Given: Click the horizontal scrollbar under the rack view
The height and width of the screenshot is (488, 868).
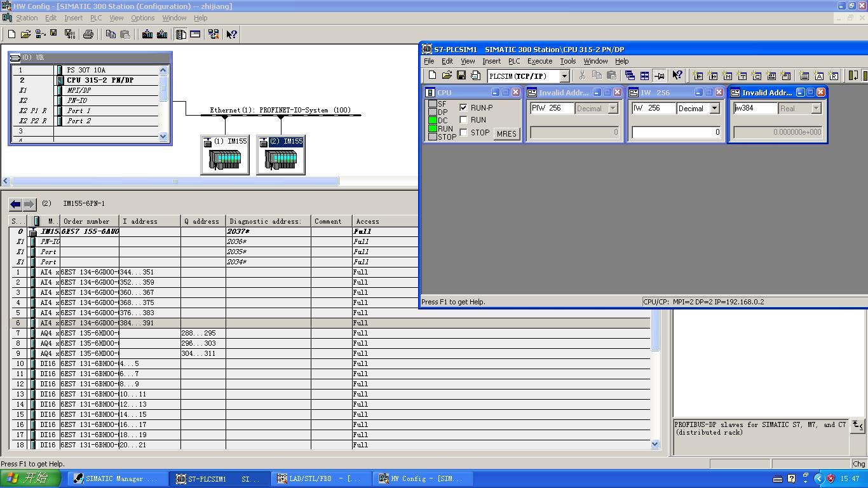Looking at the screenshot, I should [175, 181].
